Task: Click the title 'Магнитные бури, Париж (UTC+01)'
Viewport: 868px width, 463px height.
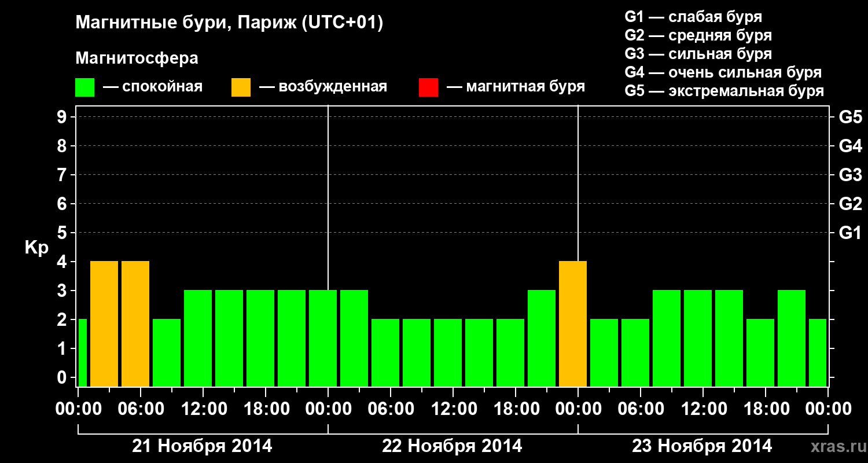Action: (230, 23)
